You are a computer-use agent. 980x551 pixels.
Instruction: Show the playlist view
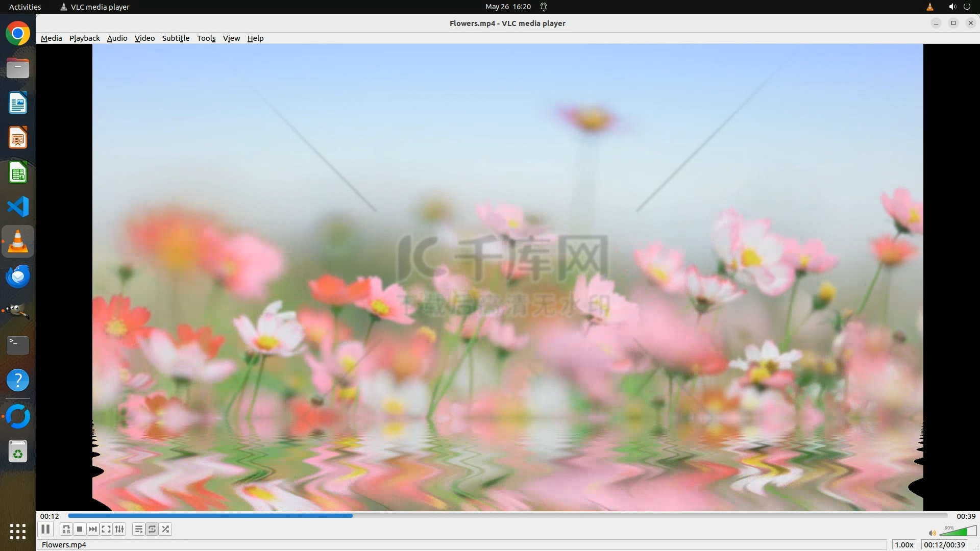click(x=138, y=529)
